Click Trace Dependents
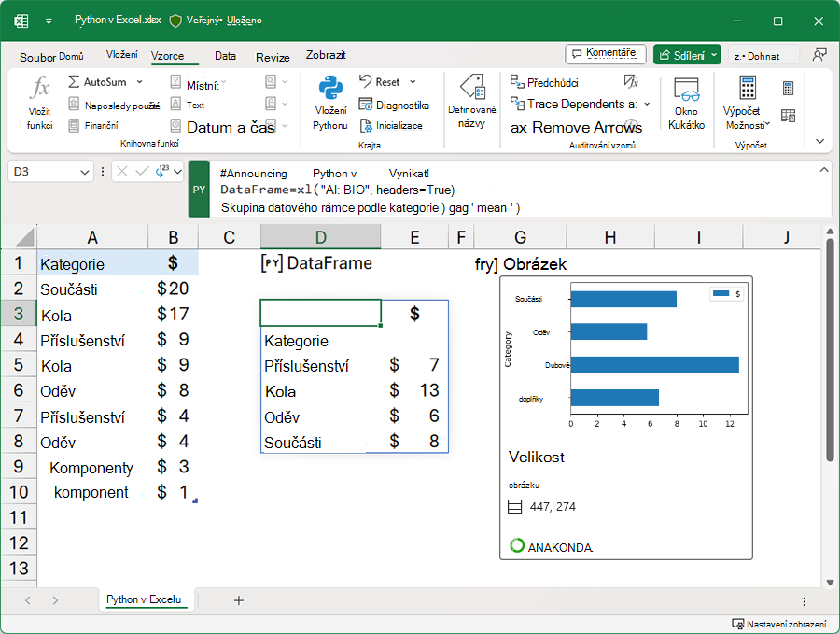Image resolution: width=840 pixels, height=634 pixels. tap(573, 104)
